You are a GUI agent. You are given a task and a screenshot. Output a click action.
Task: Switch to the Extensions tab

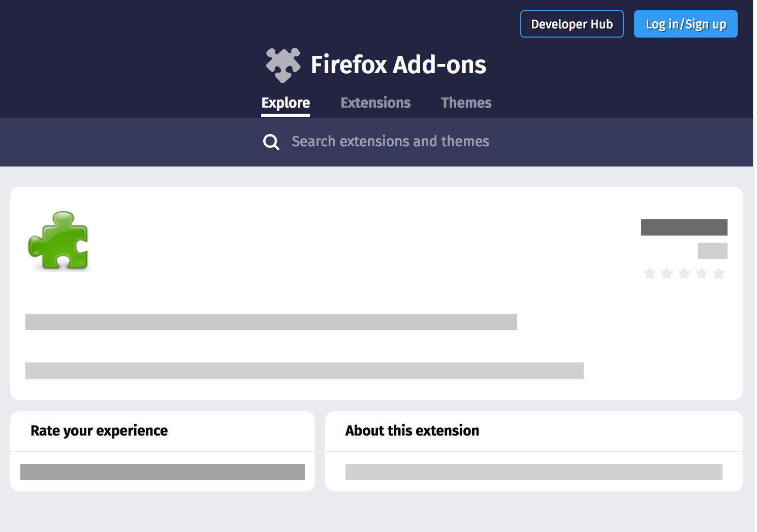tap(375, 103)
